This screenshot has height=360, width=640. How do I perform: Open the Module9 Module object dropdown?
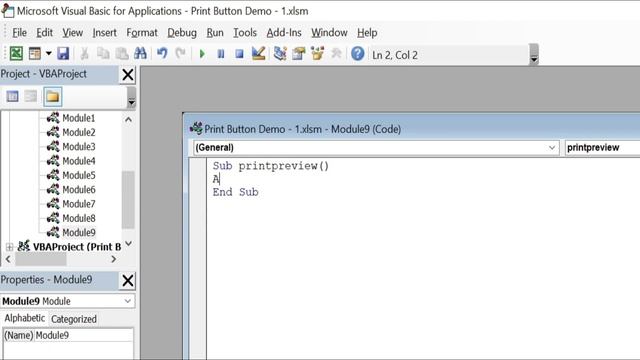[x=128, y=301]
